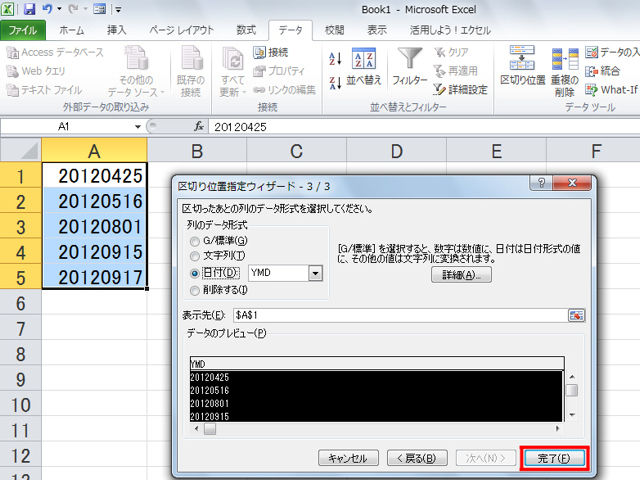Screen dimensions: 640x480
Task: Switch to the 数式 ribbon tab
Action: 246,30
